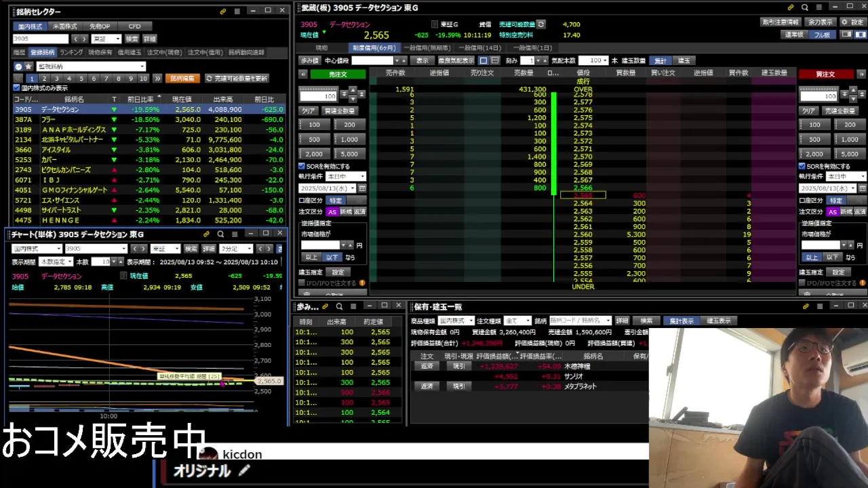Image resolution: width=868 pixels, height=488 pixels.
Task: Open the 2分足 timeframe dropdown in chart
Action: click(x=237, y=249)
